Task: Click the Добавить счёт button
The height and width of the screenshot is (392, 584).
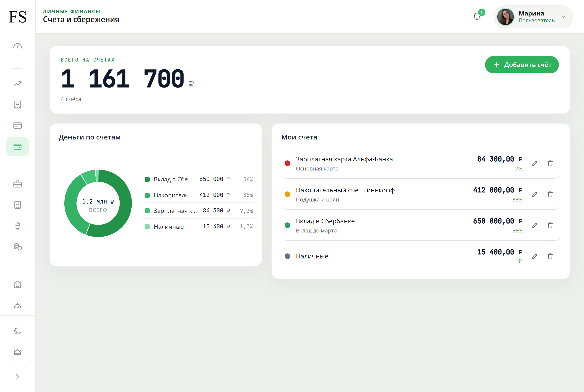Action: click(522, 65)
